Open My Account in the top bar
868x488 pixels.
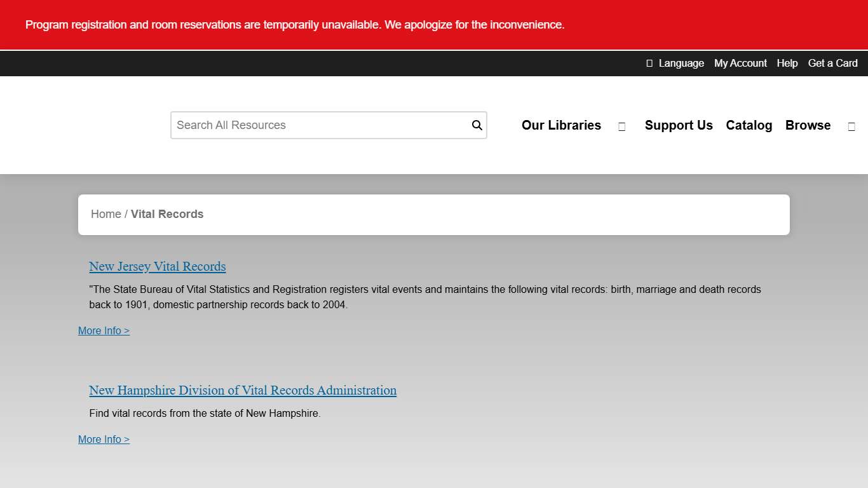(x=740, y=63)
